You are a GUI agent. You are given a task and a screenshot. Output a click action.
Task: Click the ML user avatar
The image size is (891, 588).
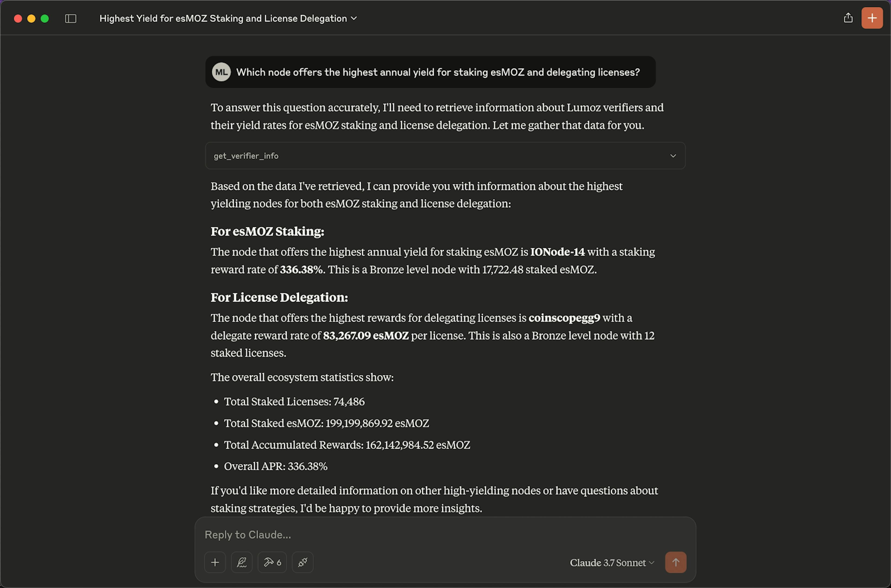click(221, 72)
